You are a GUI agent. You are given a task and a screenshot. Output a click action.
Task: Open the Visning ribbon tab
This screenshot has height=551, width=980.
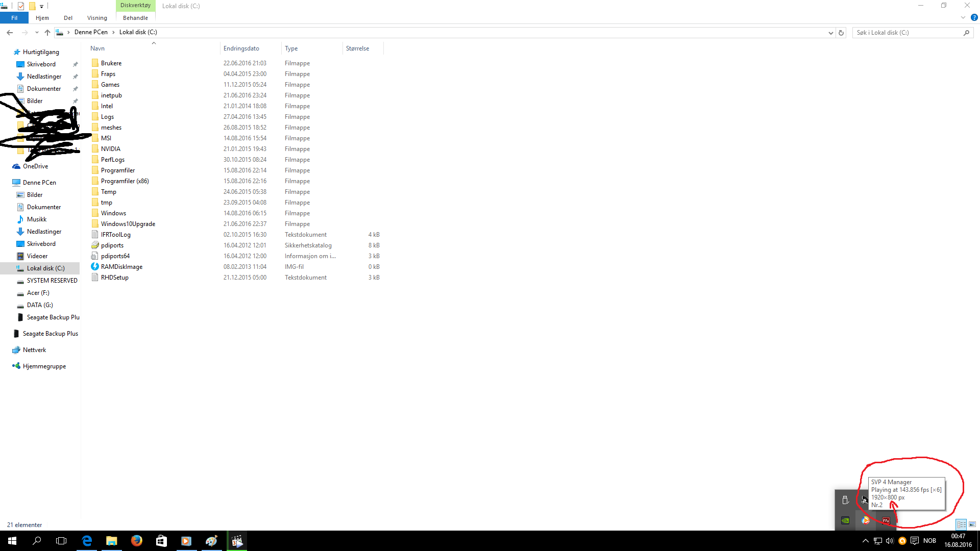[x=97, y=18]
